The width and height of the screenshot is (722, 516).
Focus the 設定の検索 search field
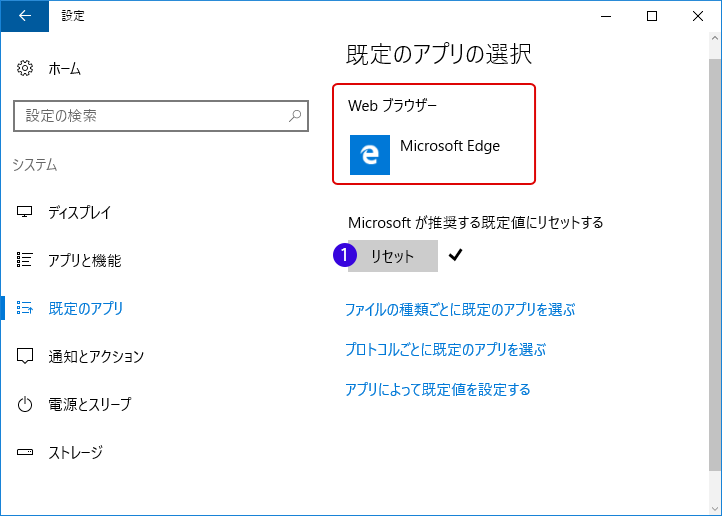(x=161, y=116)
